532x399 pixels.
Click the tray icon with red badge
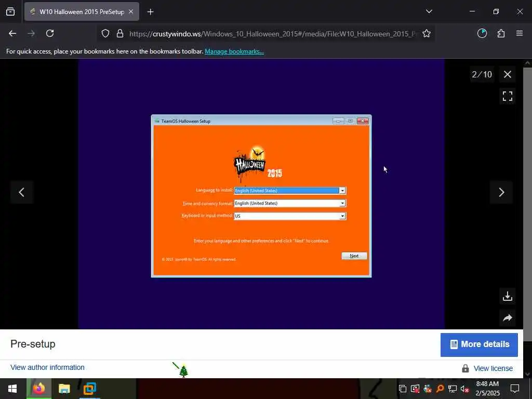click(x=415, y=389)
